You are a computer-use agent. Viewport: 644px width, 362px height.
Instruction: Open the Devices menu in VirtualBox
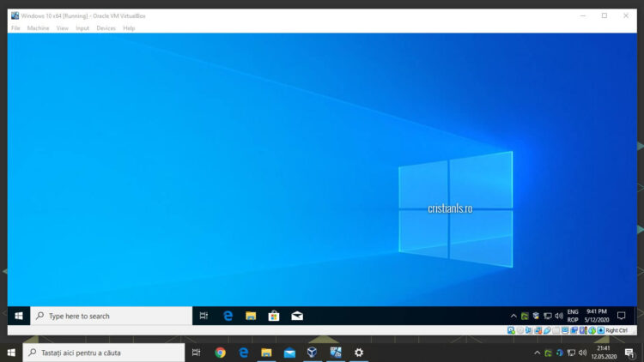[x=106, y=28]
